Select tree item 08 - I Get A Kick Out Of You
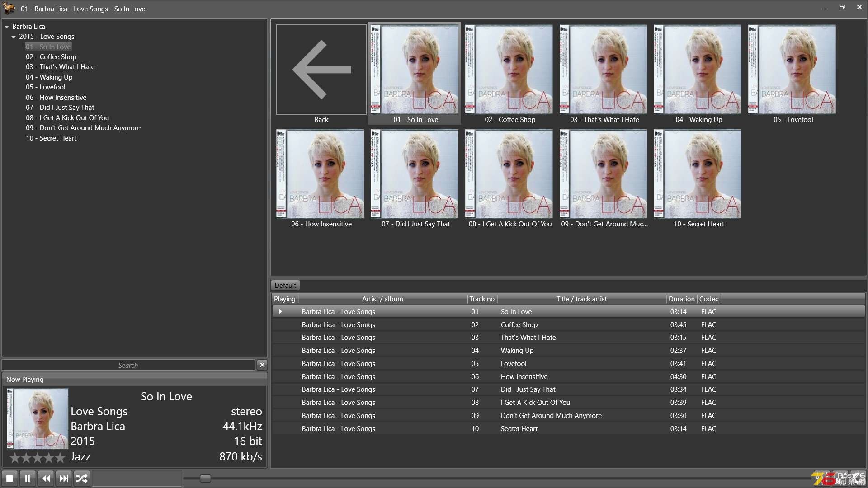Viewport: 868px width, 488px height. click(x=67, y=118)
